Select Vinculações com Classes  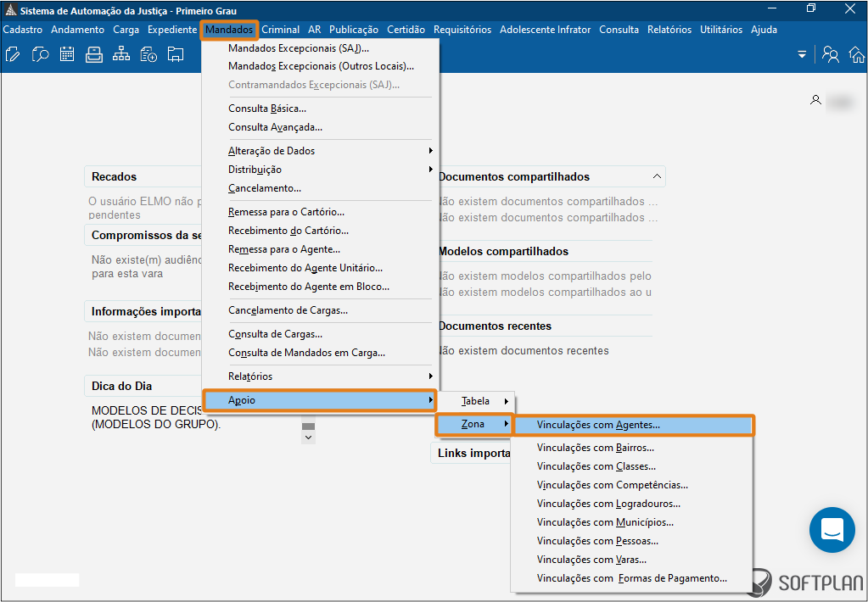(631, 466)
